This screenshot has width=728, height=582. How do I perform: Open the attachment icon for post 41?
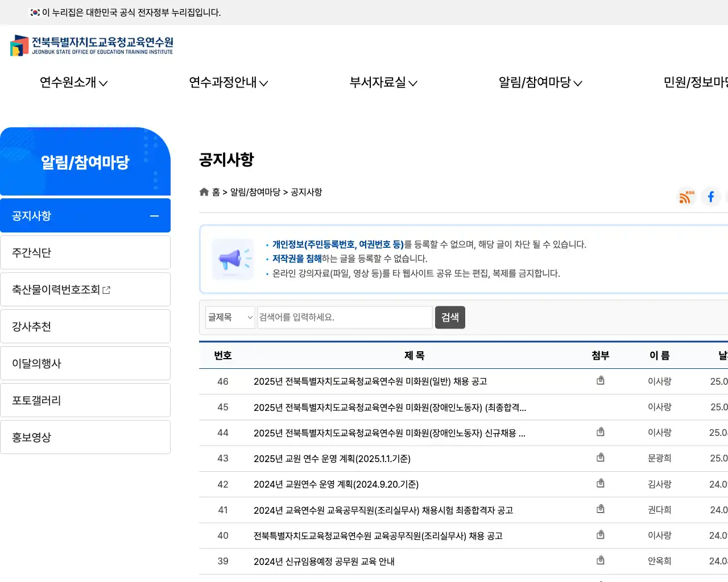click(600, 509)
